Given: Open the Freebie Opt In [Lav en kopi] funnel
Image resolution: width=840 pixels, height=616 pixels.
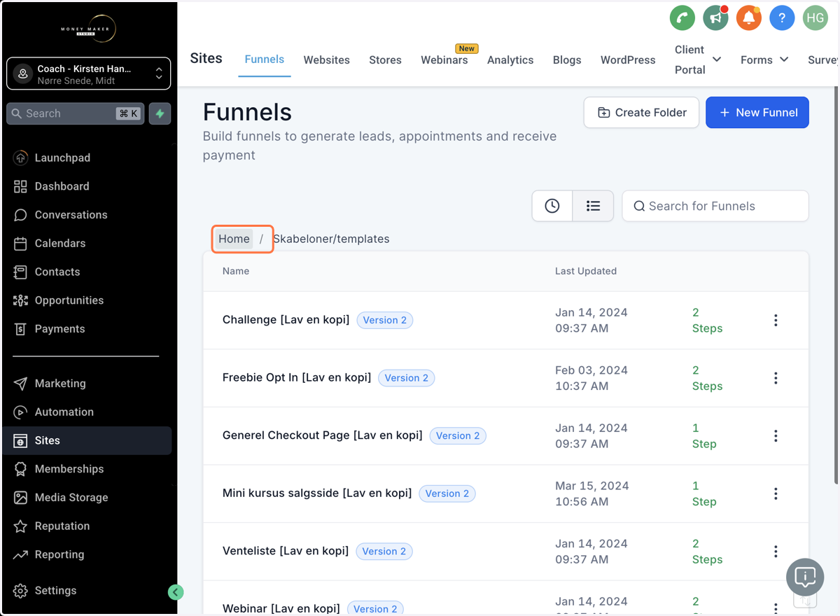Looking at the screenshot, I should (297, 377).
